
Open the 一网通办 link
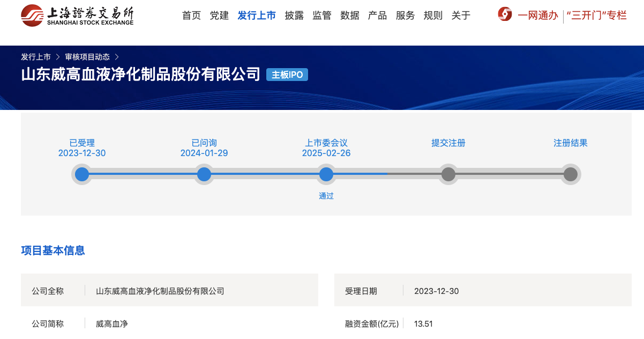[538, 16]
